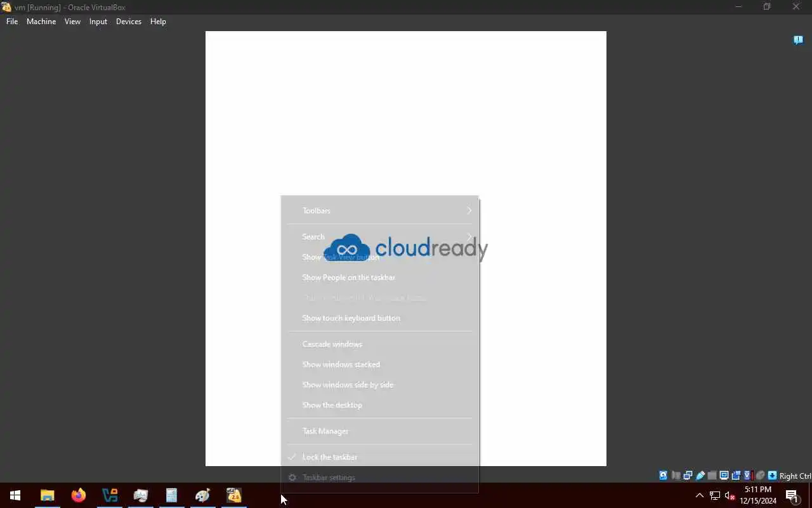The height and width of the screenshot is (508, 812).
Task: Select Cascade windows
Action: click(x=380, y=344)
